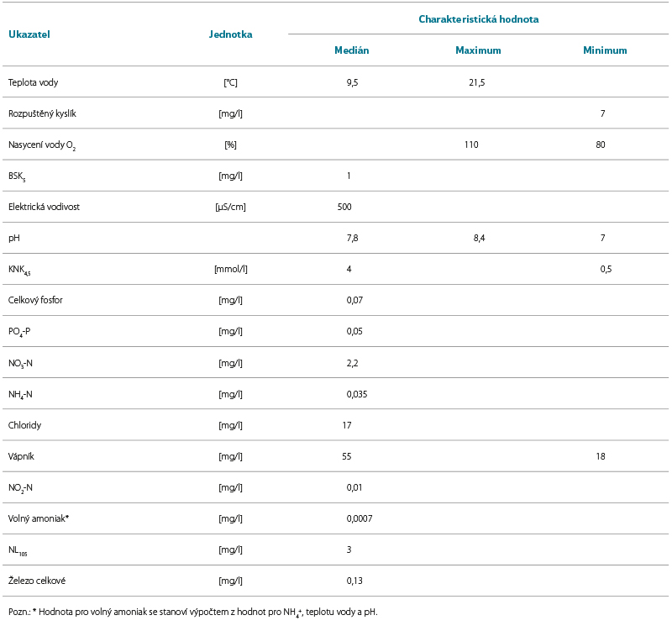
Task: Select the Elektrická vodivost row label
Action: 45,207
